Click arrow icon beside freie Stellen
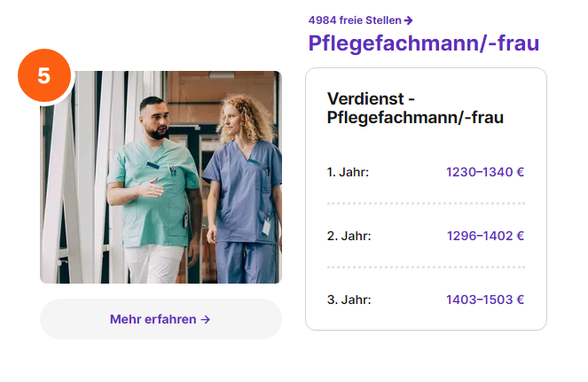The width and height of the screenshot is (588, 382). click(408, 20)
